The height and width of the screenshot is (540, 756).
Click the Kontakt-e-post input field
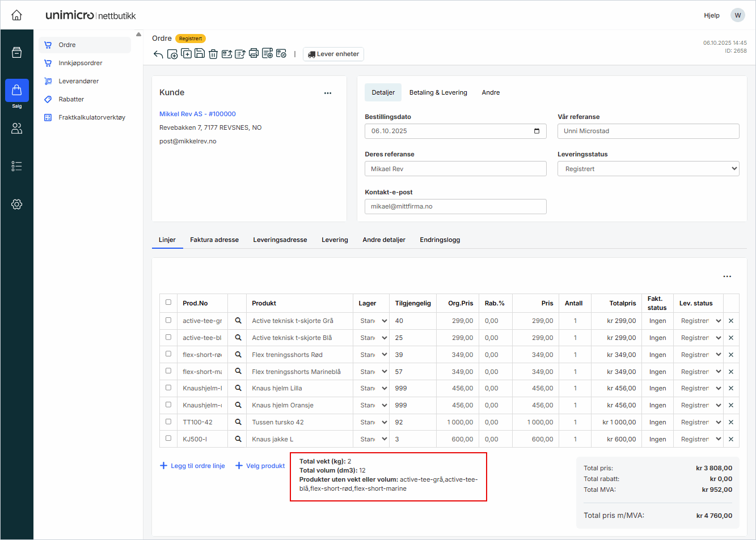455,207
